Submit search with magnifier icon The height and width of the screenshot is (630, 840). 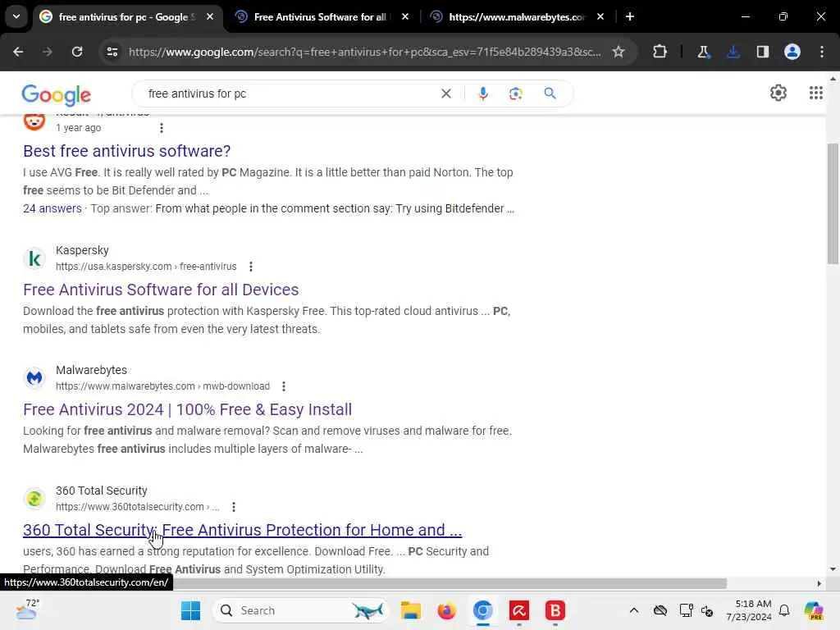[x=550, y=94]
